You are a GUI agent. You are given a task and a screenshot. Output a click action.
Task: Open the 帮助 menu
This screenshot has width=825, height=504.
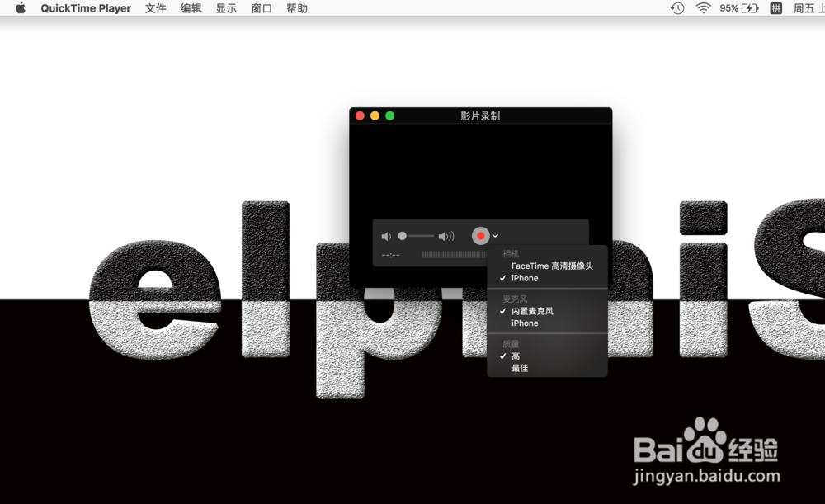click(x=297, y=8)
